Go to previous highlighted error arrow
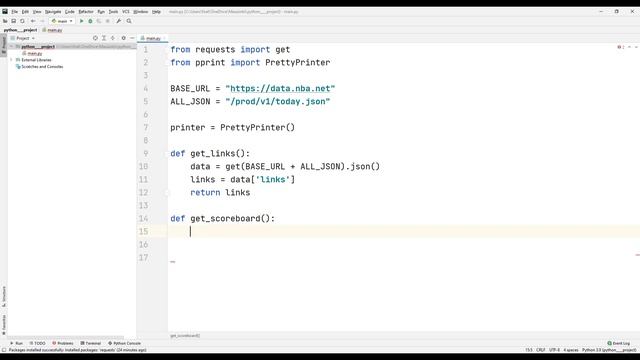The height and width of the screenshot is (360, 640). (629, 47)
